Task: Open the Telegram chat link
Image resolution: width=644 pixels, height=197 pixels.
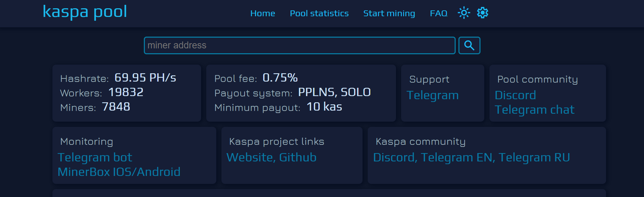Action: click(x=534, y=110)
